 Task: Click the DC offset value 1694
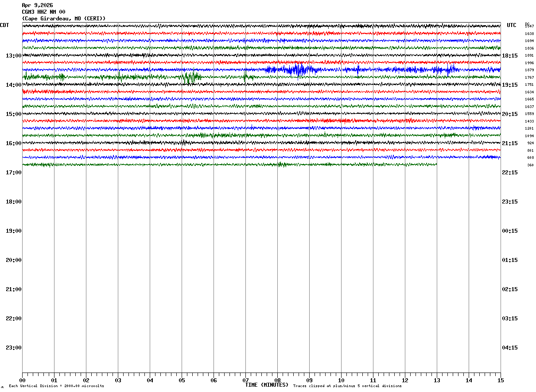coord(529,41)
